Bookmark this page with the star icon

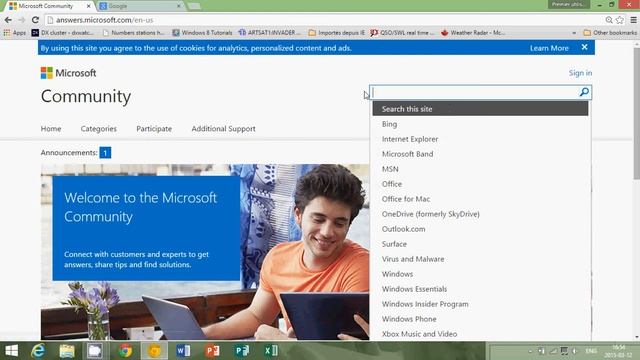coord(620,20)
